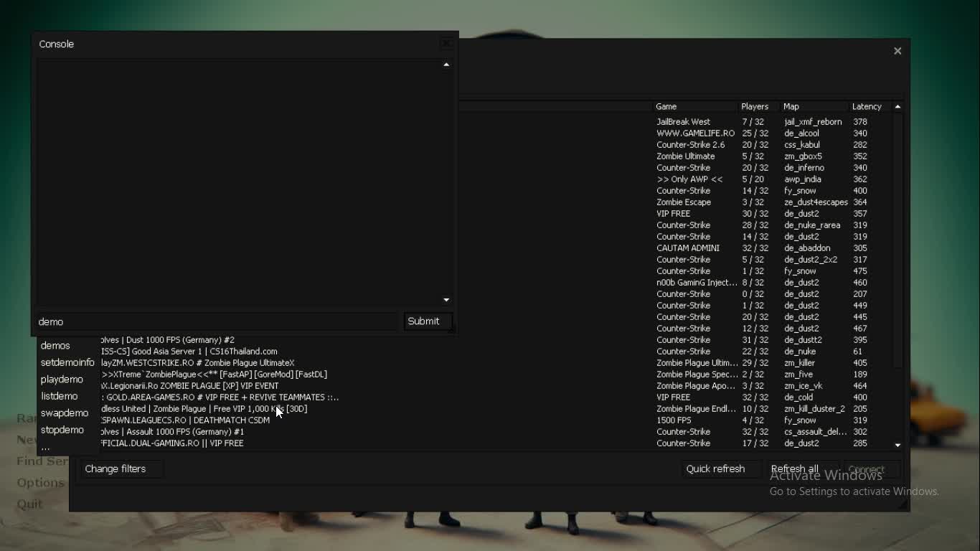
Task: Submit the console command
Action: (x=428, y=321)
